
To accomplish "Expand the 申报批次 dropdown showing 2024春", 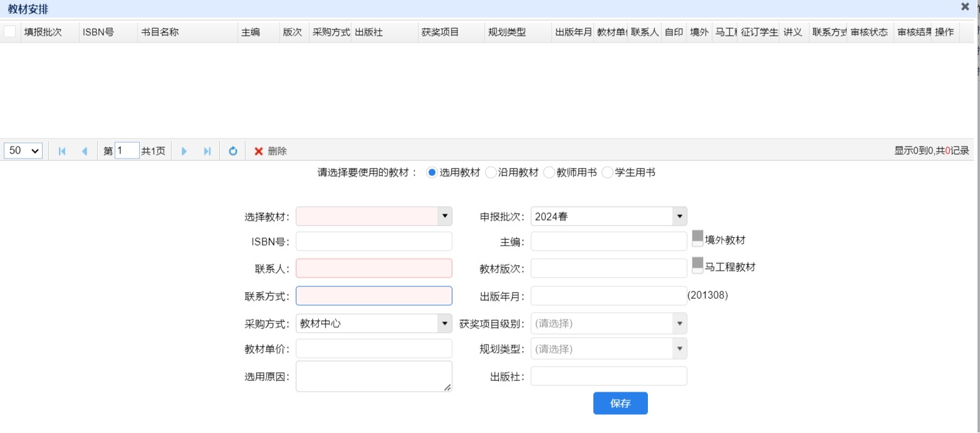I will pyautogui.click(x=679, y=217).
